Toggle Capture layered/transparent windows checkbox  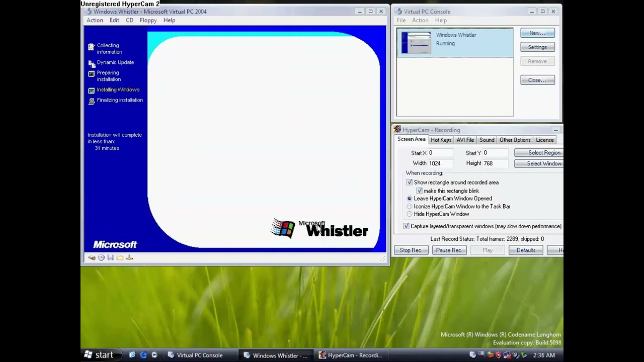click(x=407, y=226)
